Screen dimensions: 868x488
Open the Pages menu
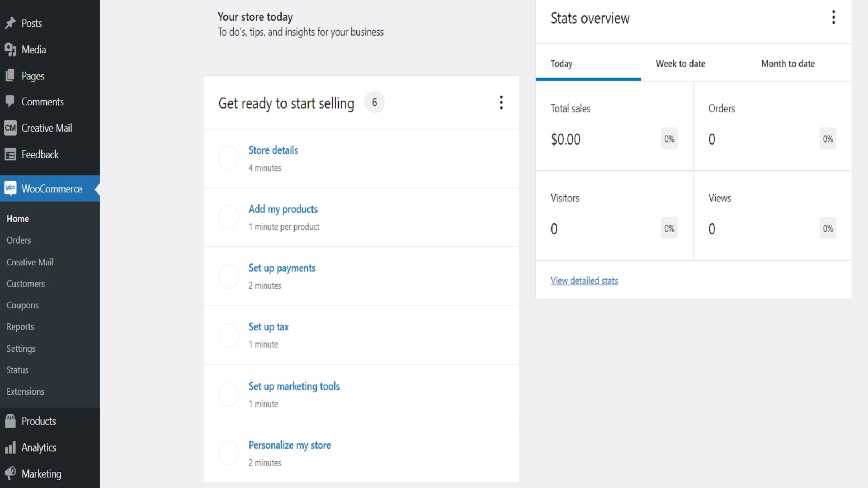(33, 76)
